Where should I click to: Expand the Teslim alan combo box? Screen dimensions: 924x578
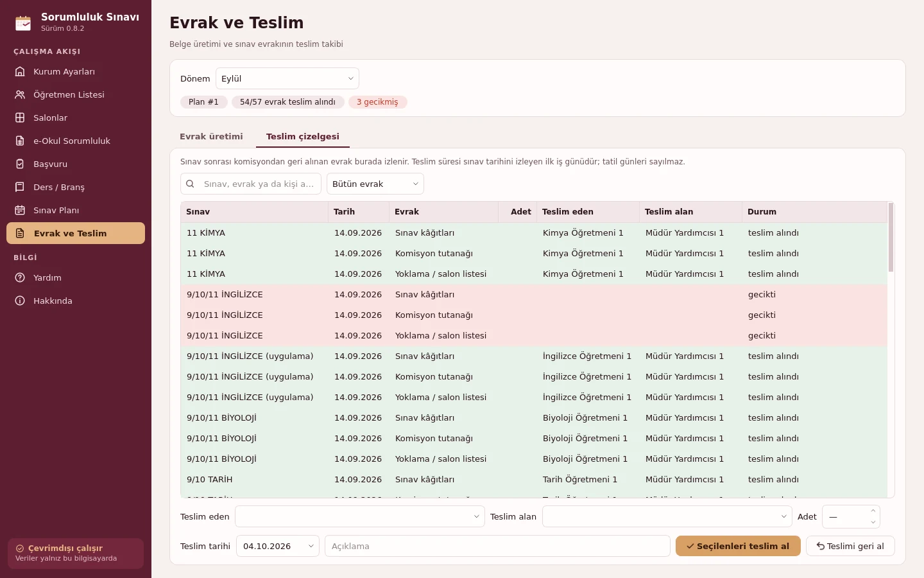[667, 516]
